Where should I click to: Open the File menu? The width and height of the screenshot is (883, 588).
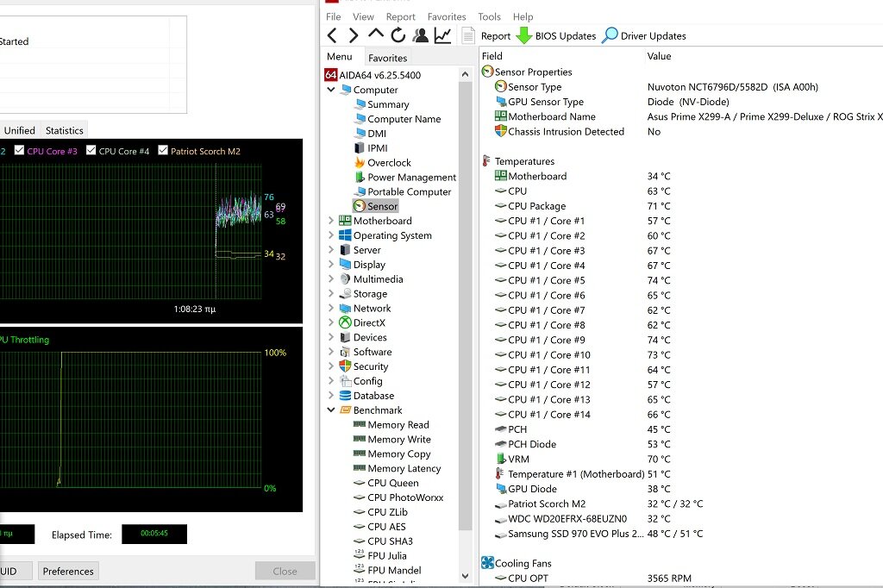click(x=334, y=17)
